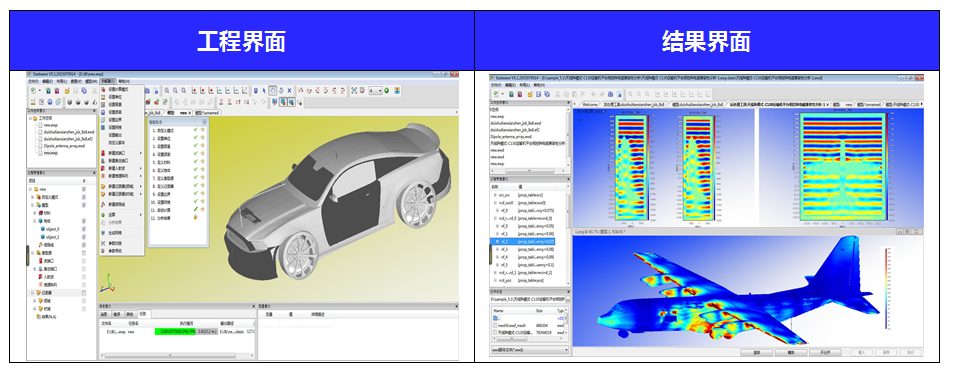Select the Dipole_antenna_array.ewd file in workspace tree

click(64, 146)
